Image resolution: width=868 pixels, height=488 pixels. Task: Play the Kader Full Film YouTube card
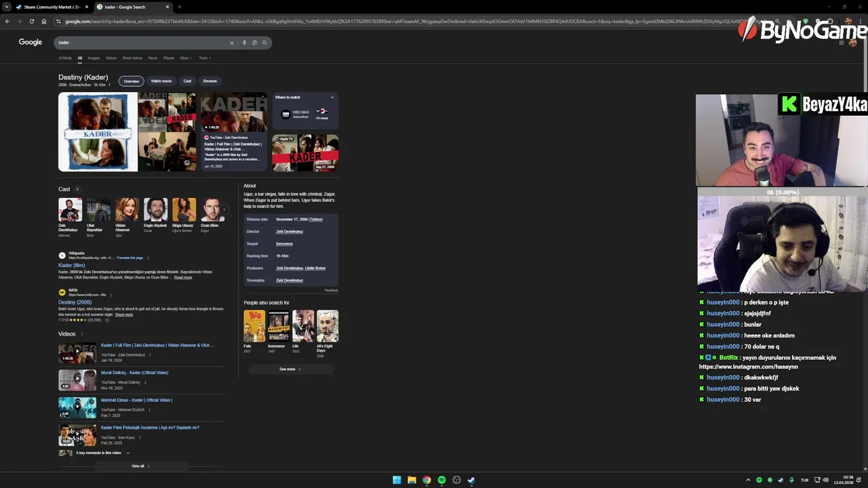[234, 132]
